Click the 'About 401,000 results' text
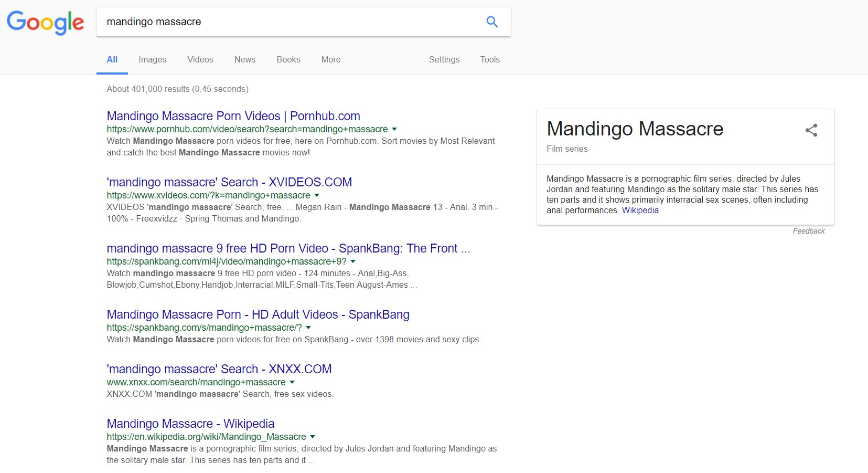Screen dimensions: 868x473 (x=177, y=89)
